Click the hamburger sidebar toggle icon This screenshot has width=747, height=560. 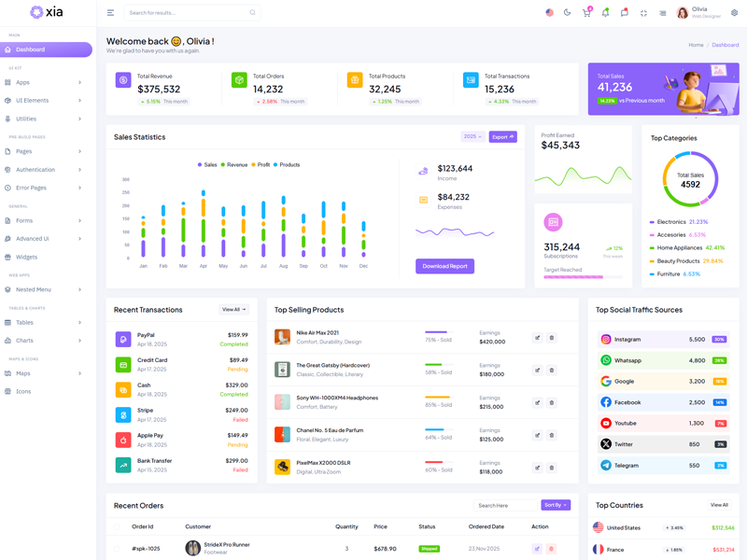pos(110,13)
